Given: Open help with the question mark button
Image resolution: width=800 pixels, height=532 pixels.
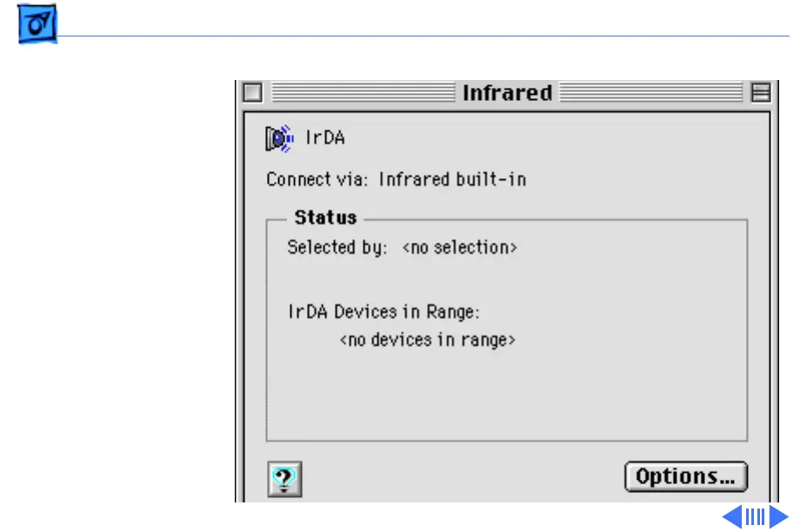Looking at the screenshot, I should coord(284,477).
